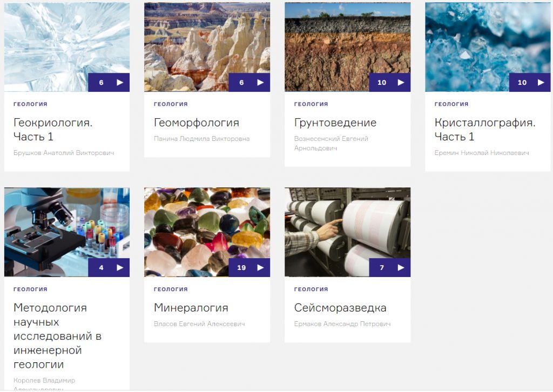Select the ГЕОЛОГИЯ tag on the Геоморфология card

(x=171, y=104)
